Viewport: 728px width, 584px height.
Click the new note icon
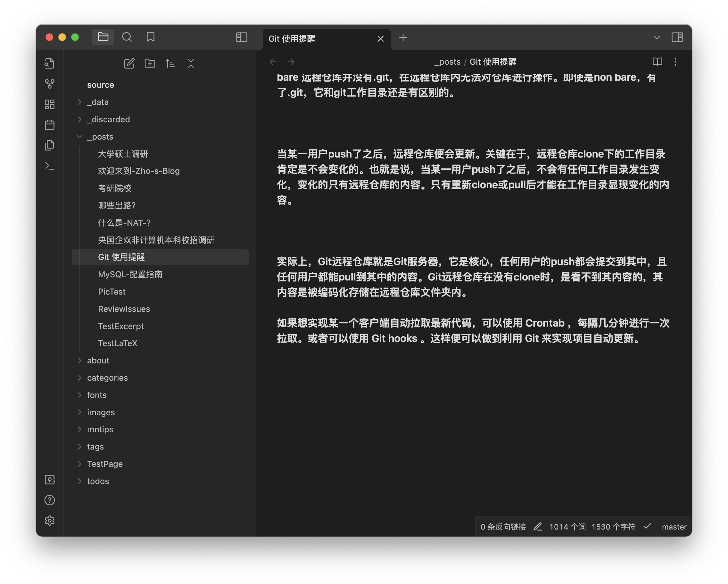coord(129,63)
